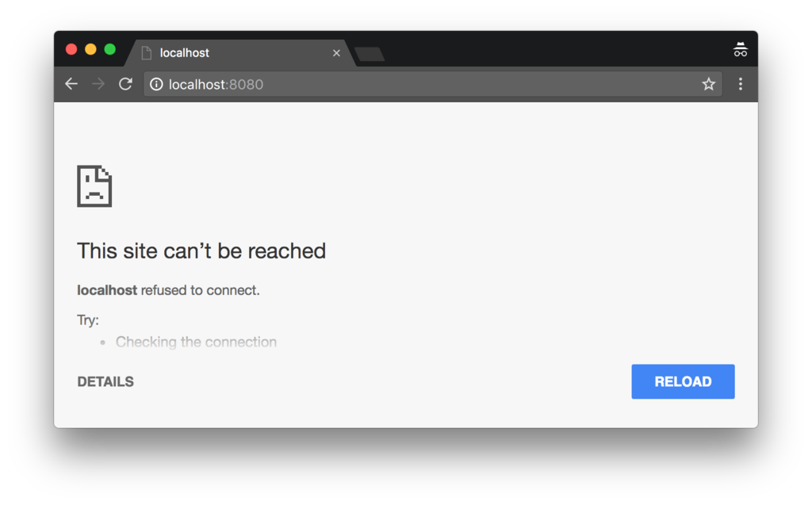Viewport: 812px width, 505px height.
Task: Bookmark this page with the star icon
Action: [x=708, y=84]
